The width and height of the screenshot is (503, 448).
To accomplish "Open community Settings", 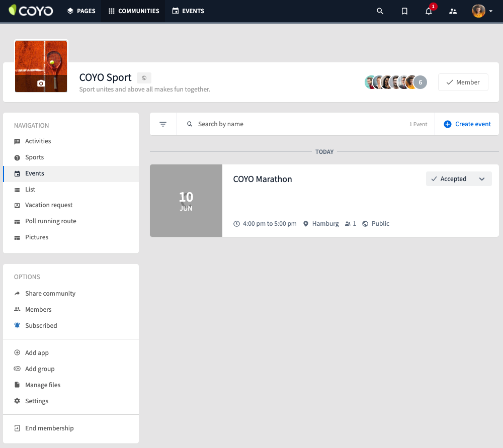I will (71, 401).
